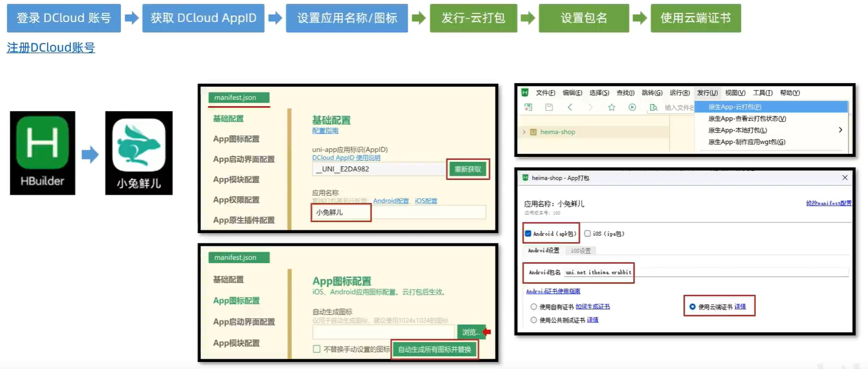This screenshot has width=868, height=369.
Task: Open the 查找(I) menu
Action: (626, 93)
